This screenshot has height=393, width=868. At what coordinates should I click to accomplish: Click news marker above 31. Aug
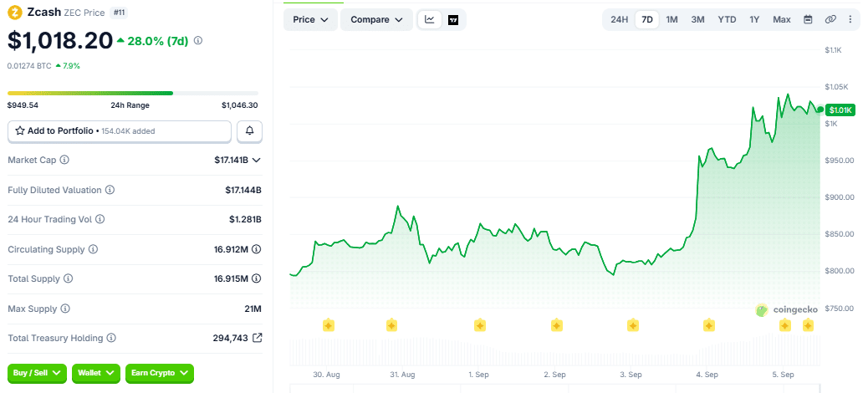pyautogui.click(x=392, y=325)
